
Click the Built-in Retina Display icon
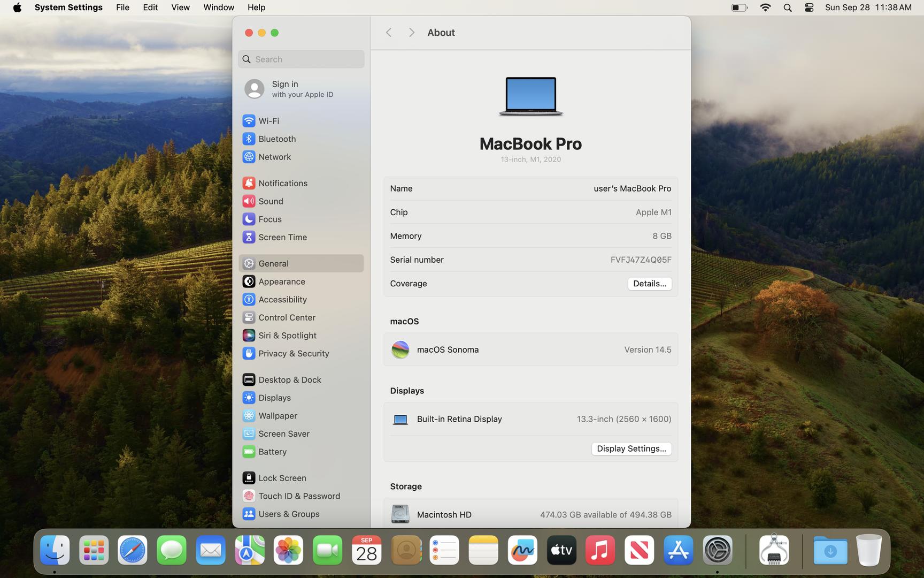(x=400, y=420)
